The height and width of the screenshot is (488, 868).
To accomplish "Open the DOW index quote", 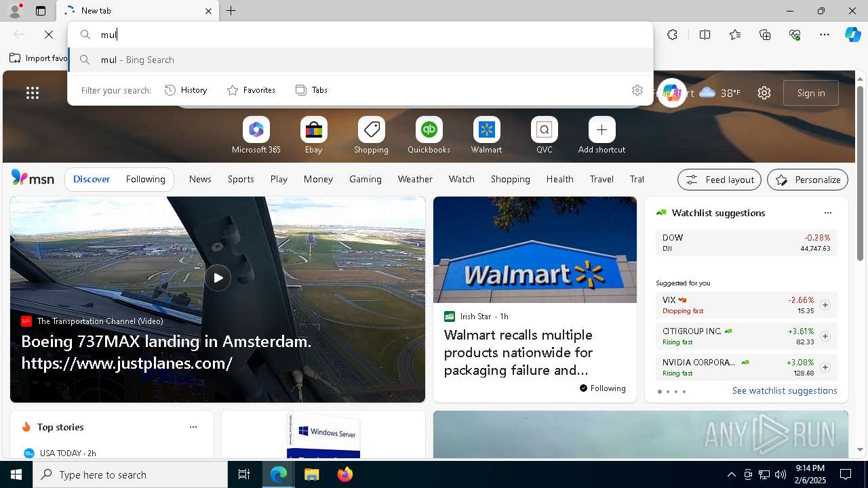I will click(746, 243).
